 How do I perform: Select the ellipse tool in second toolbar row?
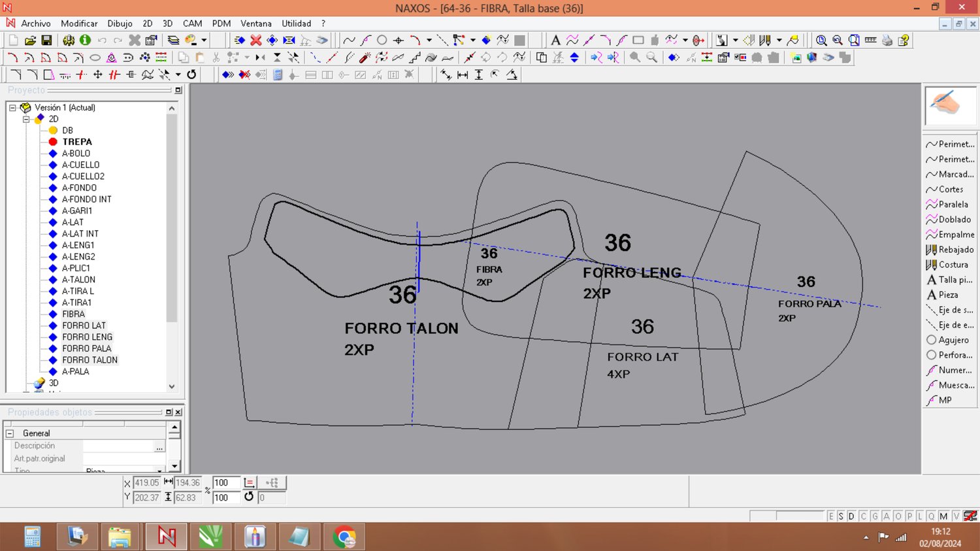pyautogui.click(x=95, y=58)
